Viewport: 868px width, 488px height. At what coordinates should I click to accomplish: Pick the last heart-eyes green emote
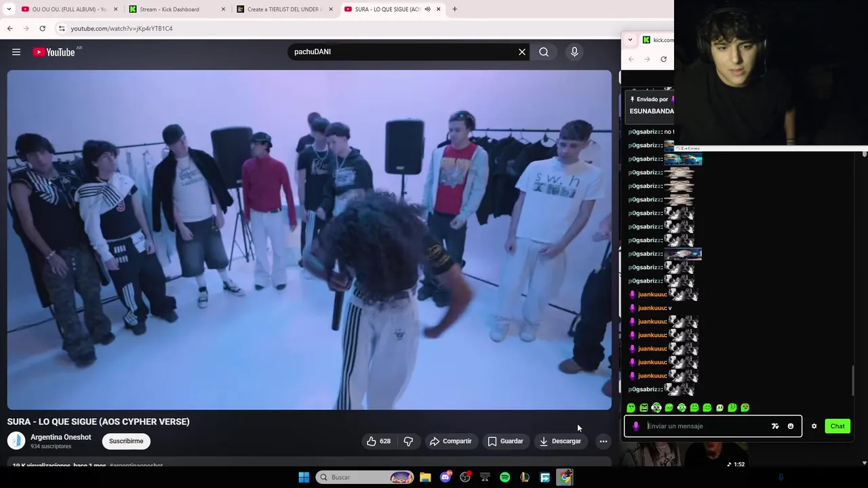[745, 408]
